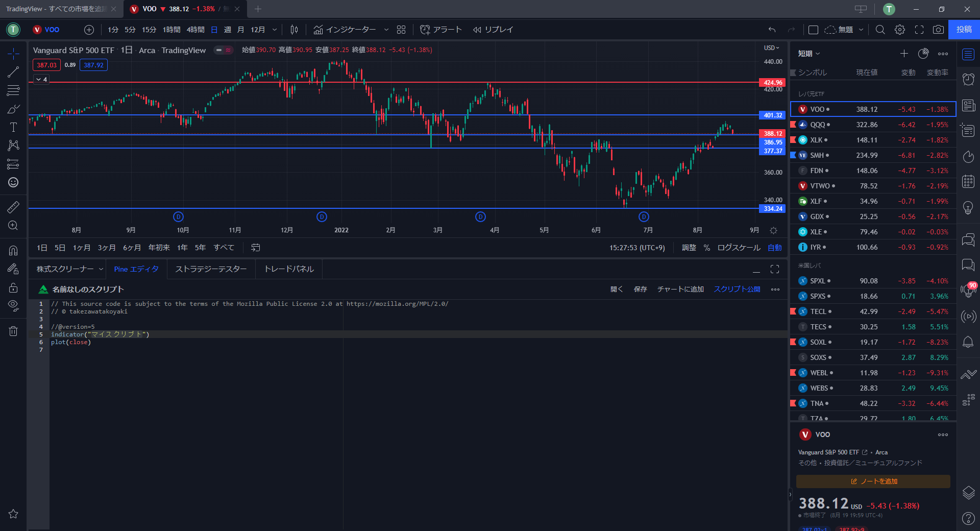Toggle percent scale on chart
The height and width of the screenshot is (531, 980).
click(x=706, y=248)
